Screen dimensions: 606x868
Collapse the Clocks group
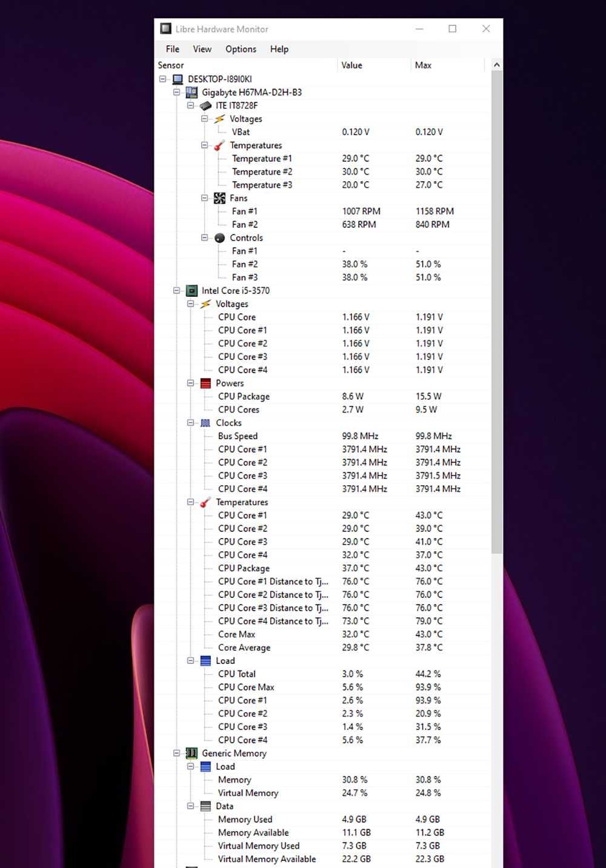[x=190, y=423]
